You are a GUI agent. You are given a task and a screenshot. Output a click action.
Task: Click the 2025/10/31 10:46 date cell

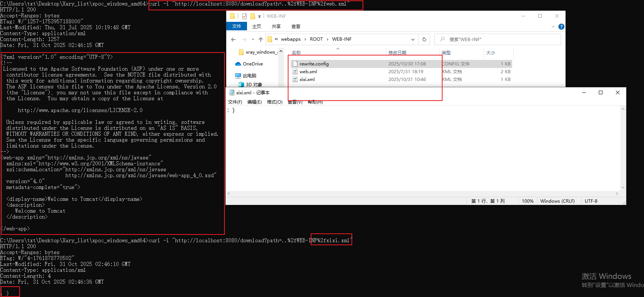[x=407, y=80]
